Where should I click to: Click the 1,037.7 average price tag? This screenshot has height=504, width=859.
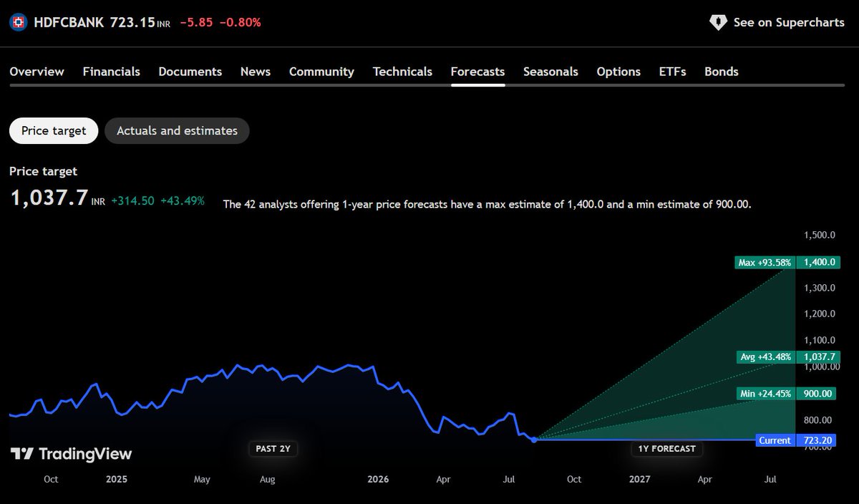[820, 357]
